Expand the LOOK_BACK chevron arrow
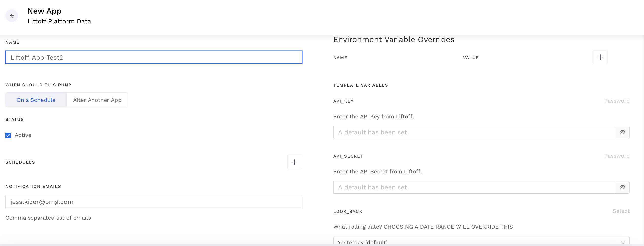The height and width of the screenshot is (246, 644). [x=623, y=242]
